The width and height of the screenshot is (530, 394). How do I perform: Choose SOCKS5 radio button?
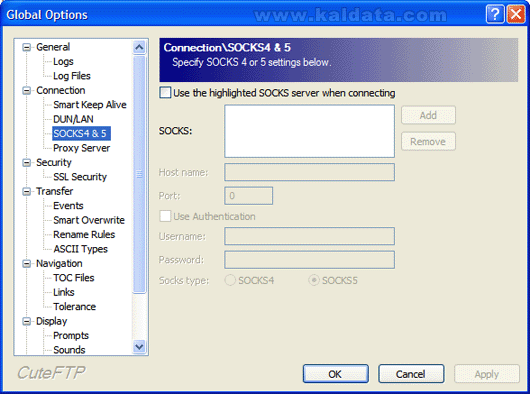click(x=314, y=280)
